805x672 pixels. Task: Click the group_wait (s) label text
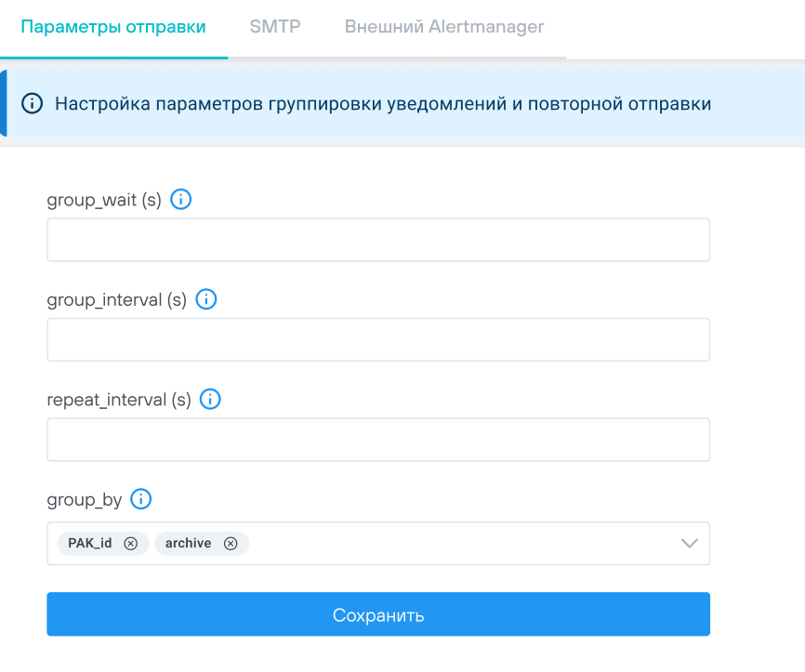104,200
